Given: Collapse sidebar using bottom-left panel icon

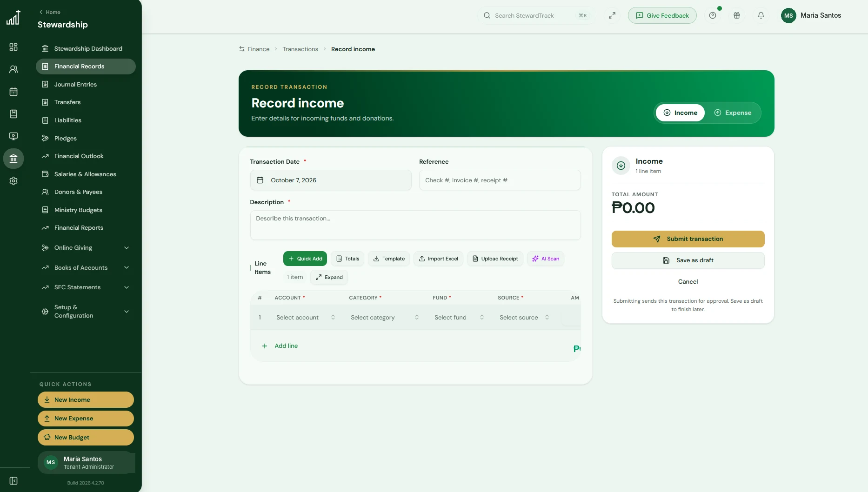Looking at the screenshot, I should point(13,481).
